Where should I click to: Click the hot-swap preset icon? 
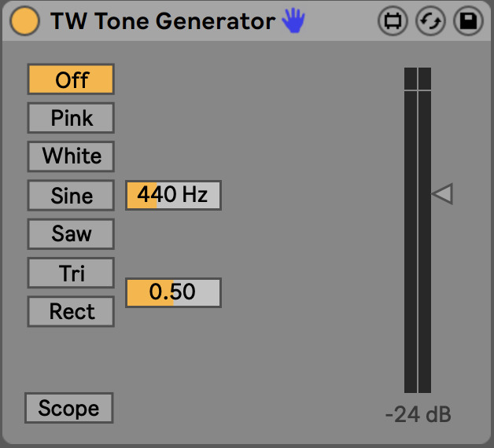pos(430,21)
